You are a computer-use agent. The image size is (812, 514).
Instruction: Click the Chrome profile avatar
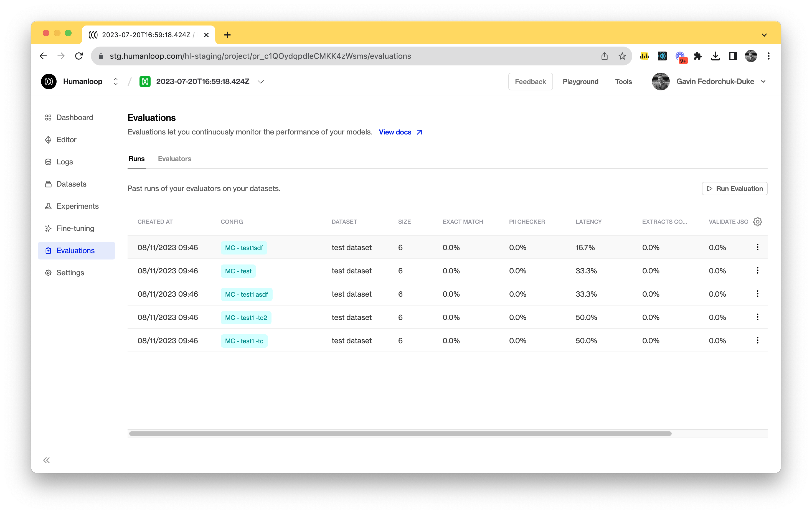(751, 56)
